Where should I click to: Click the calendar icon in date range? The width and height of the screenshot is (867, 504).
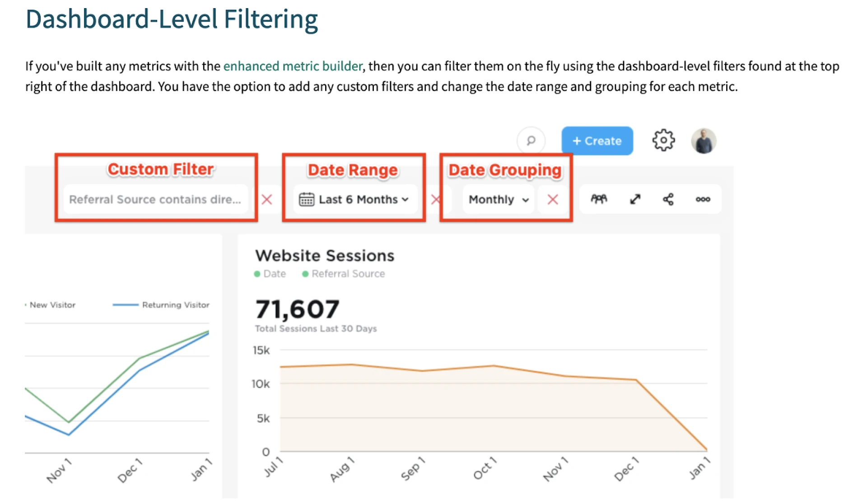[306, 199]
